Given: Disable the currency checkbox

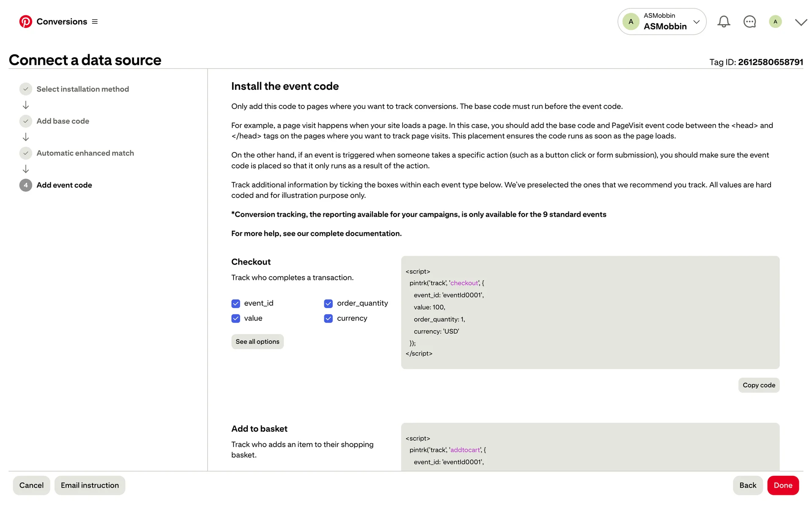Looking at the screenshot, I should pos(329,318).
